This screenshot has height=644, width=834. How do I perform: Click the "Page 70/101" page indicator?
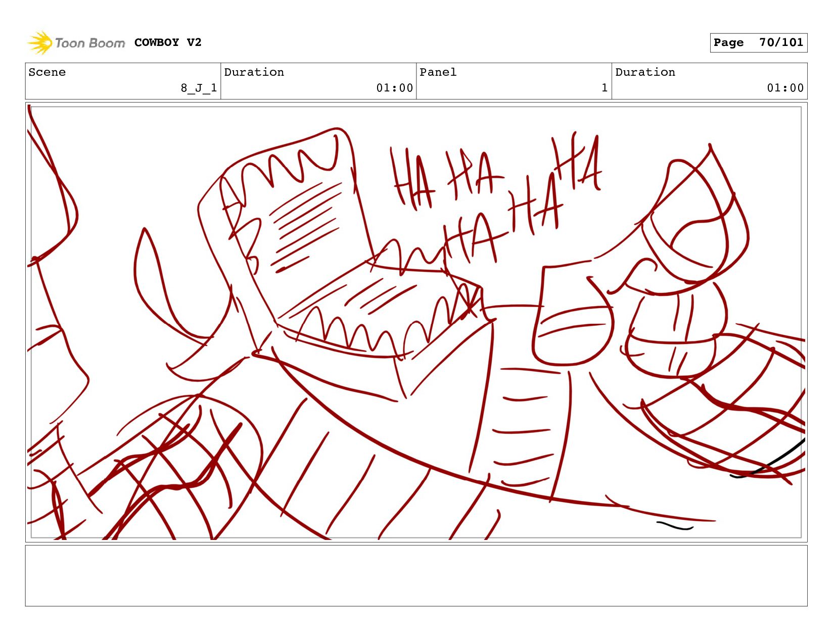pyautogui.click(x=758, y=43)
